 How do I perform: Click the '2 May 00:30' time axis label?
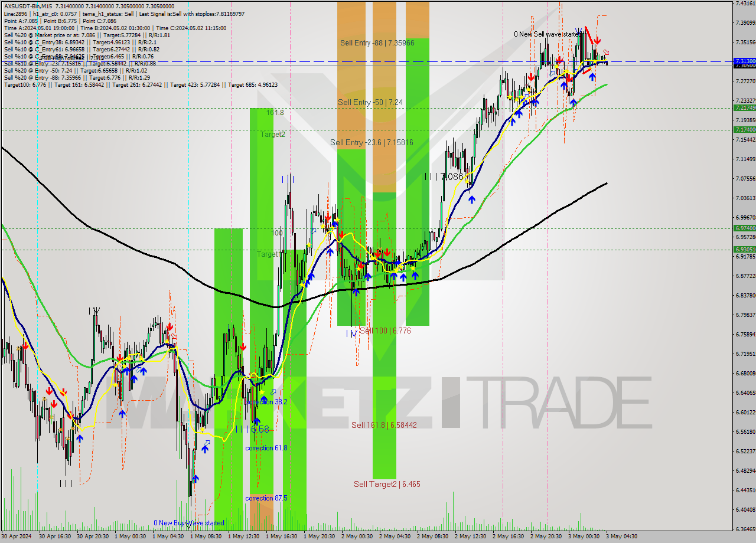(x=358, y=537)
